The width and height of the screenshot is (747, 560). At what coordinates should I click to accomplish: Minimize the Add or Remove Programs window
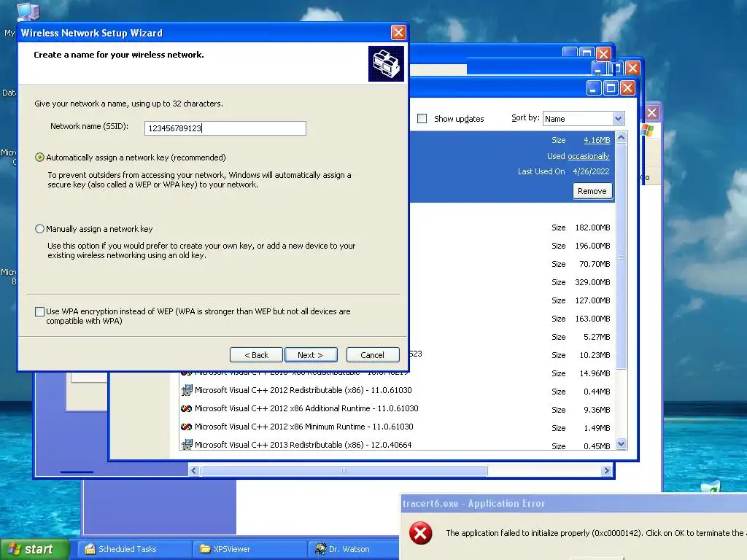coord(594,88)
